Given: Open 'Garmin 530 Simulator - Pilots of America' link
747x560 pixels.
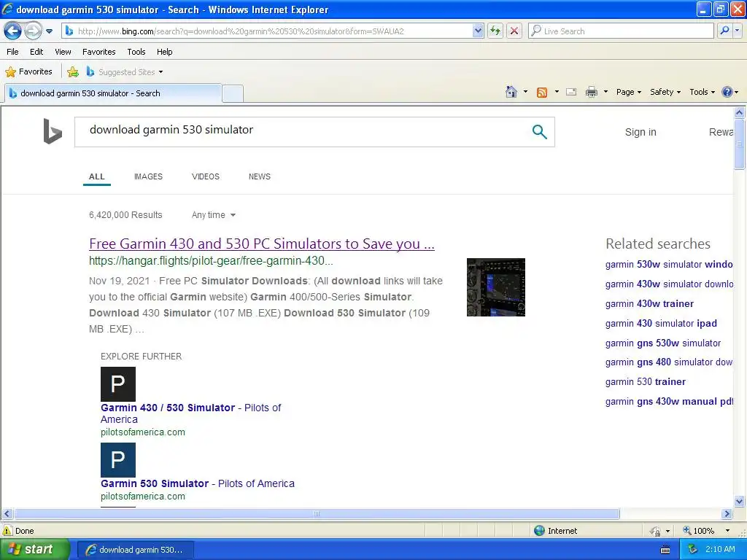Looking at the screenshot, I should coord(198,483).
